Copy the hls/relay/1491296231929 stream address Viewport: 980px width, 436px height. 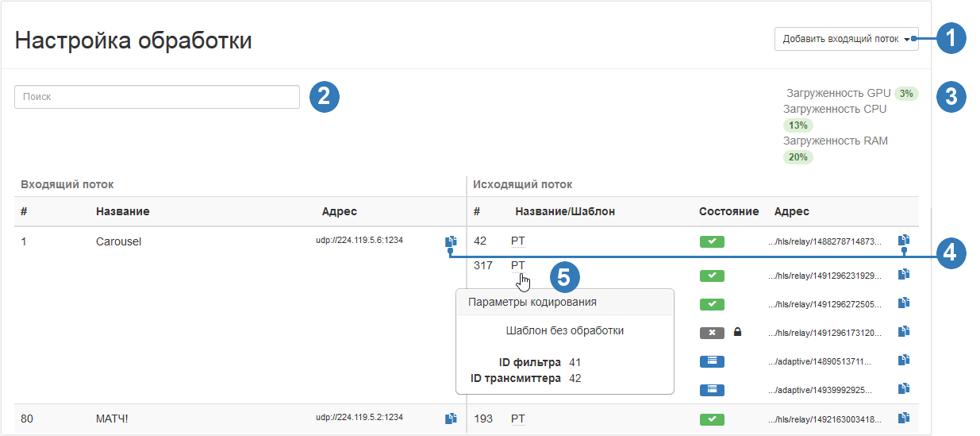point(904,275)
